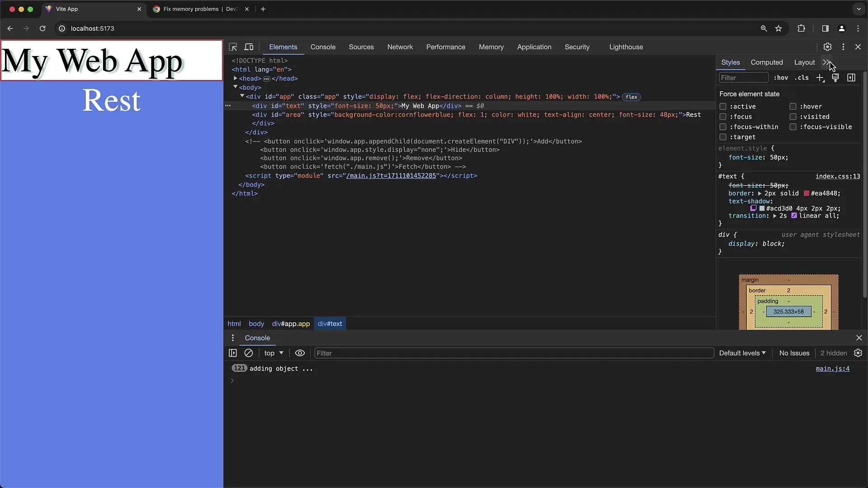Switch to the Memory panel tab
Image resolution: width=868 pixels, height=488 pixels.
coord(491,47)
